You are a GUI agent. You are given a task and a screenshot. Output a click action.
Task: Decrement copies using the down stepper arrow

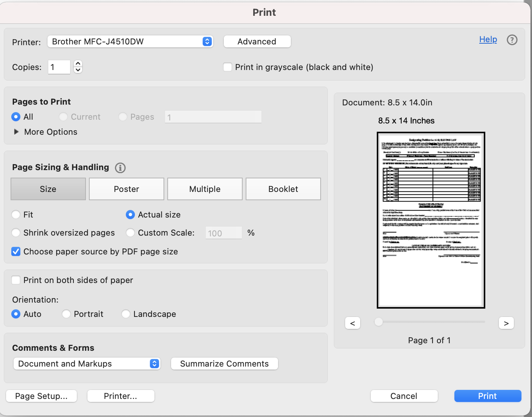click(x=78, y=70)
